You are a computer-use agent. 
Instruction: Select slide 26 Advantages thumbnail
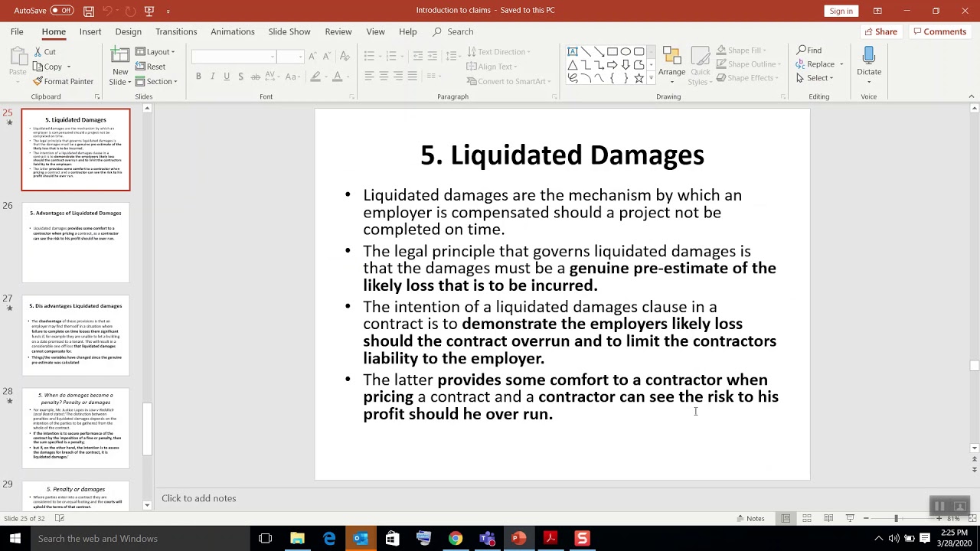[76, 243]
